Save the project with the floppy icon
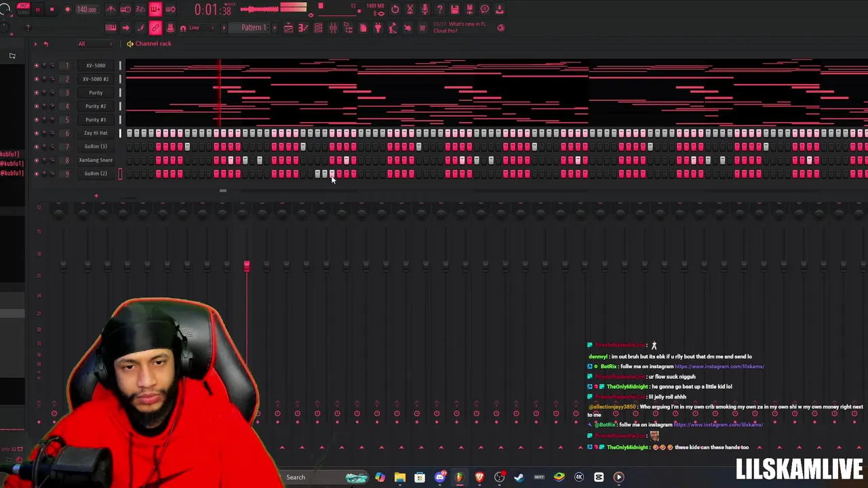Screen dimensions: 868x488 pos(454,9)
